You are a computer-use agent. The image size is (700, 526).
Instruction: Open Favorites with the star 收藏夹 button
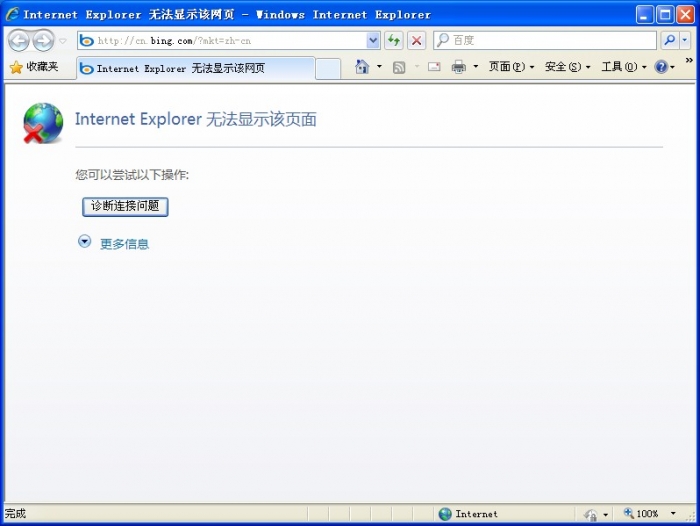(34, 67)
